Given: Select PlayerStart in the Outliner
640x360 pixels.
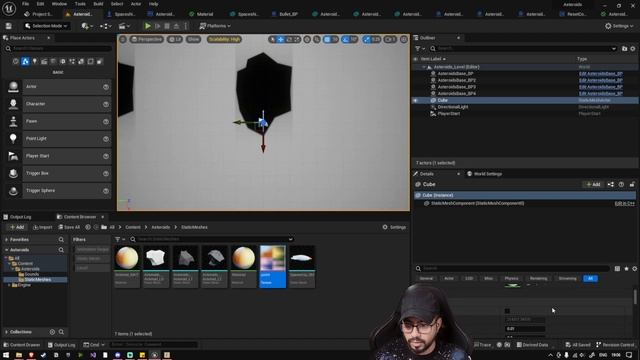Looking at the screenshot, I should (x=449, y=113).
